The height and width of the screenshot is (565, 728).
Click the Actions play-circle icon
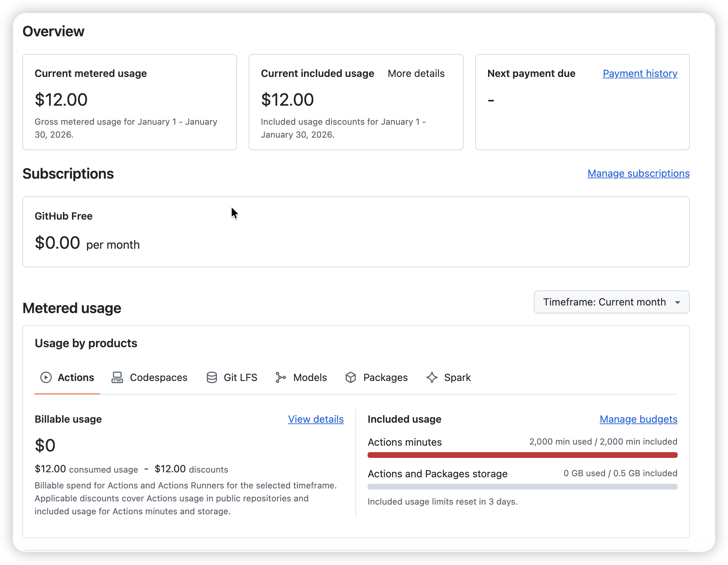[46, 377]
